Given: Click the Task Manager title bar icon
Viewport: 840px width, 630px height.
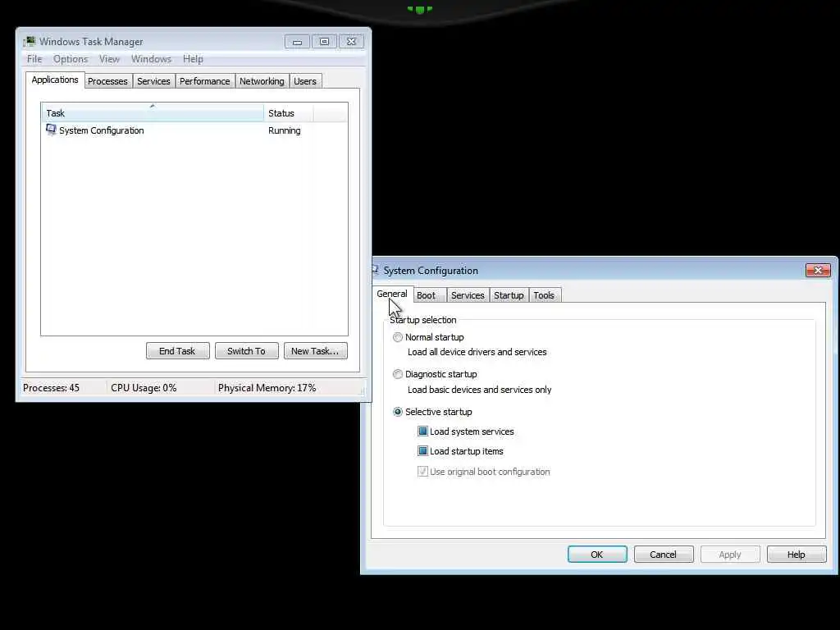Looking at the screenshot, I should coord(30,41).
